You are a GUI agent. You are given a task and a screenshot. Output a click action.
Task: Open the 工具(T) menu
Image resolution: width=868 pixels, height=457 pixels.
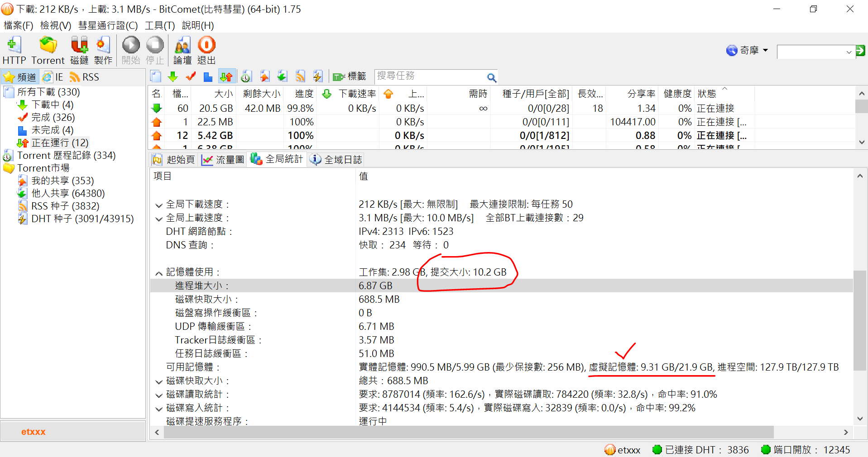(159, 25)
